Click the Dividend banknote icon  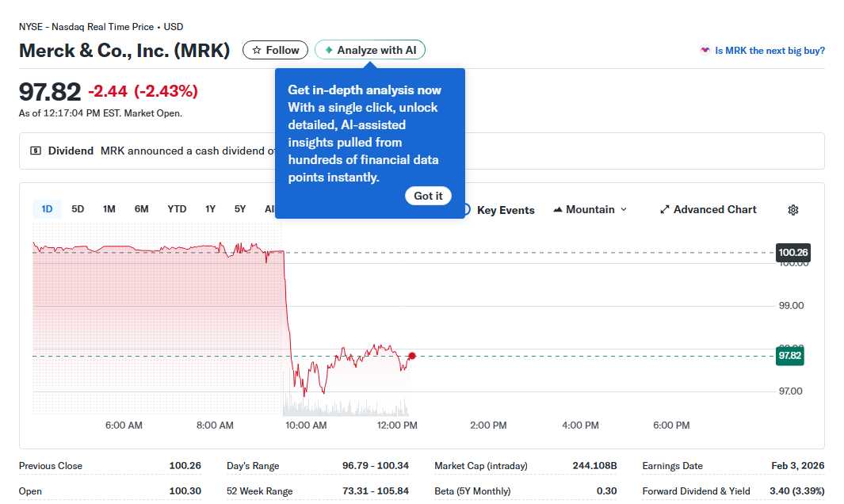pos(36,151)
